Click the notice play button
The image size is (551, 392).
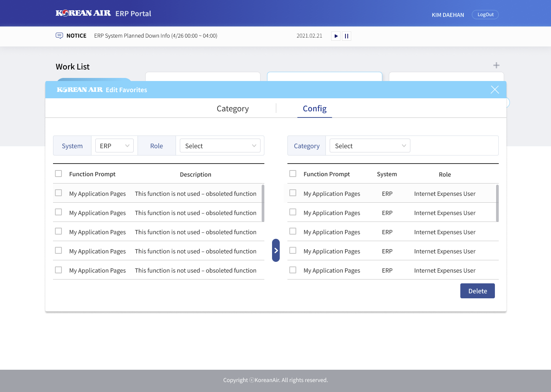pyautogui.click(x=336, y=36)
